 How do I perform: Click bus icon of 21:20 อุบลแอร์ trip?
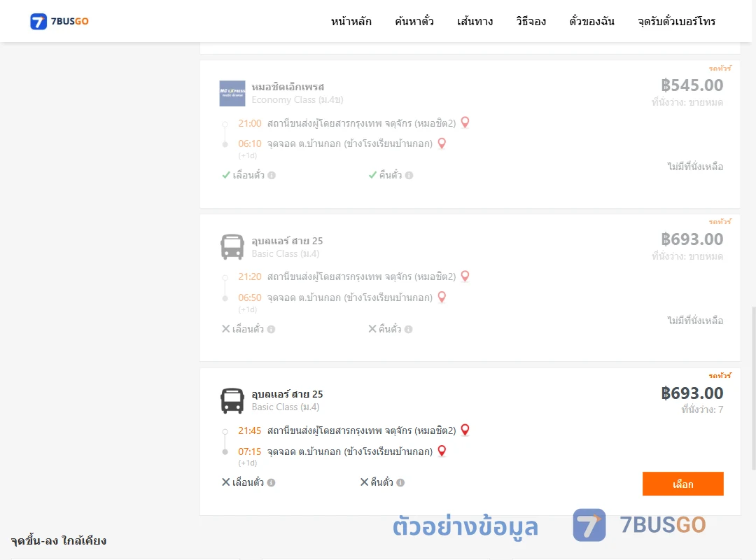pyautogui.click(x=232, y=247)
